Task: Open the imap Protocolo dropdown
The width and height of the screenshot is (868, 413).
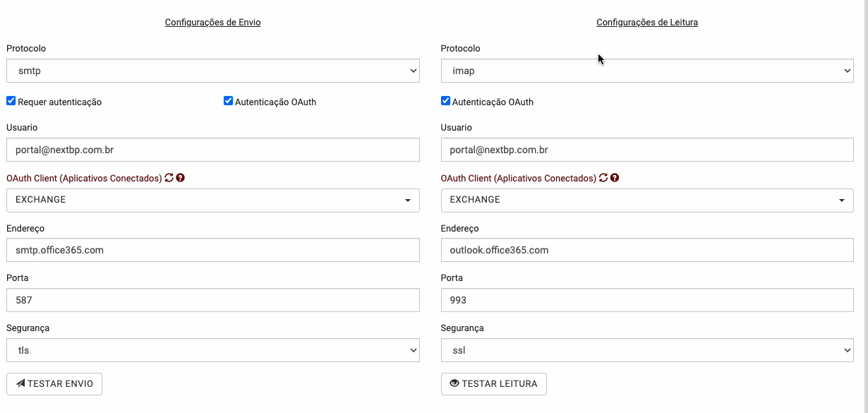Action: click(x=646, y=71)
